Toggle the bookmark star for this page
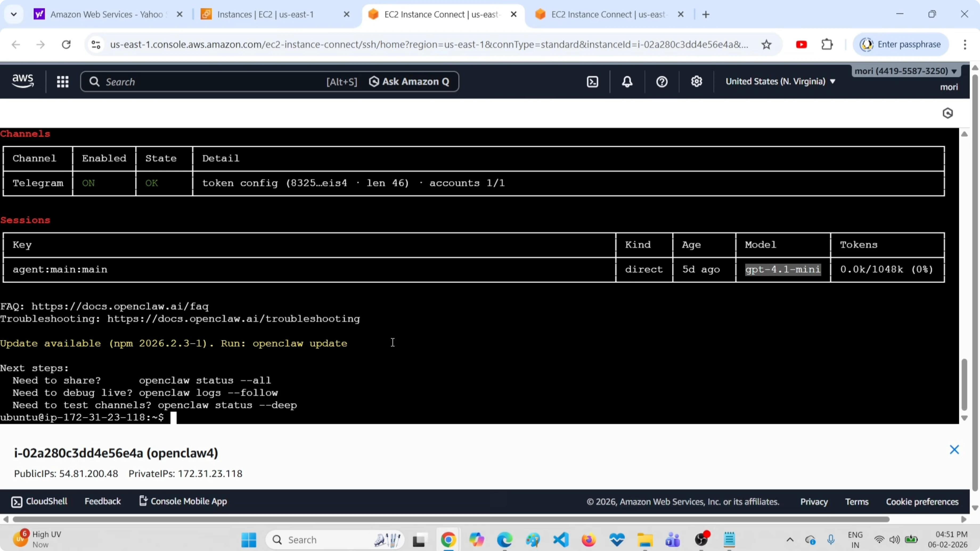This screenshot has height=551, width=980. (x=767, y=44)
